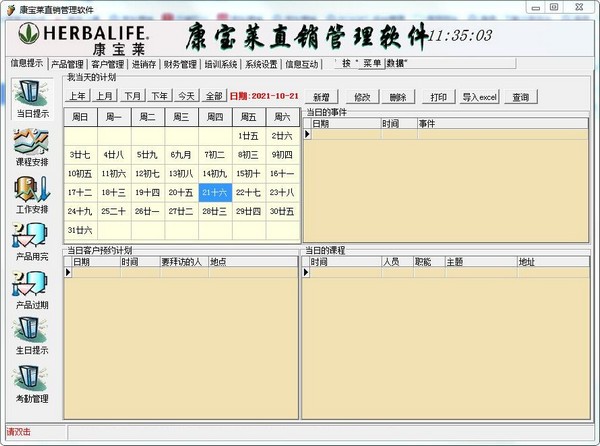Open the 考勤管理 sidebar icon
Viewport: 600px width, 446px height.
tap(32, 384)
